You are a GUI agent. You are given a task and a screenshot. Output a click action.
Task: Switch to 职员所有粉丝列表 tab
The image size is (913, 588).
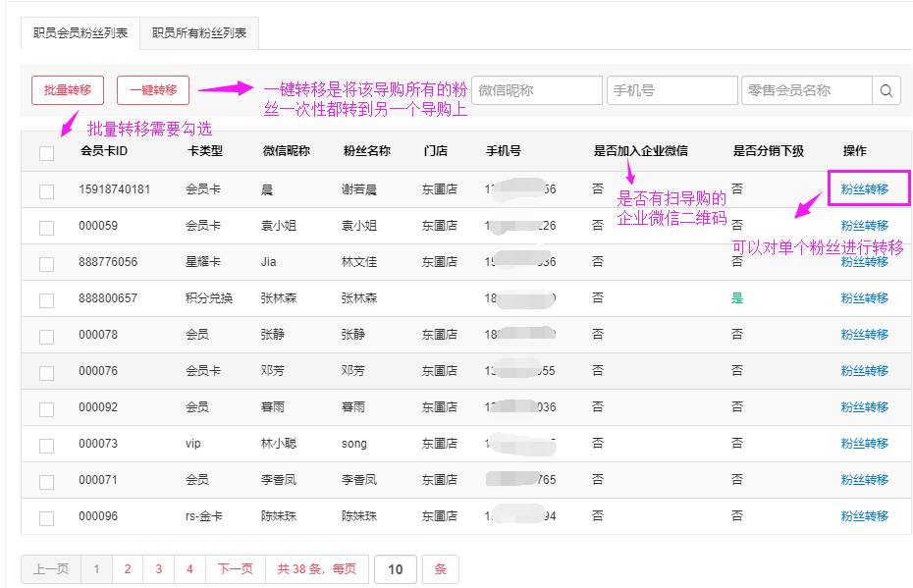click(x=199, y=33)
